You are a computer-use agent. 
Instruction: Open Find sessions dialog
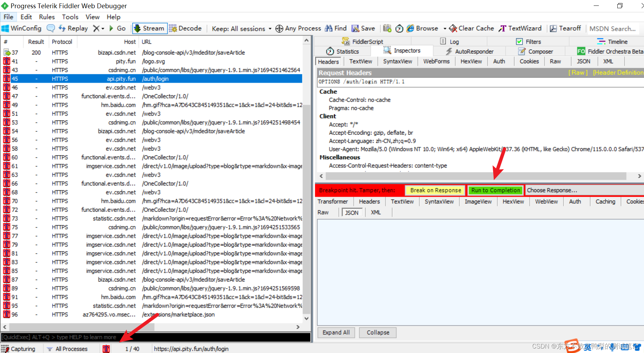click(336, 28)
